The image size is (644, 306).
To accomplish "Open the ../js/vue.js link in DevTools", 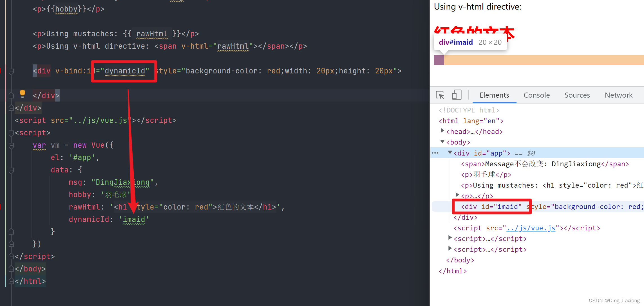I will [531, 228].
